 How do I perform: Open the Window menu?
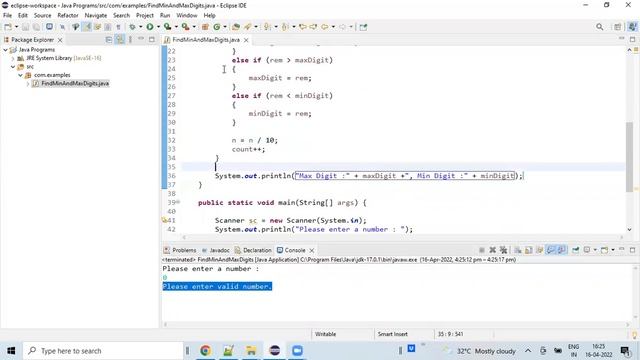click(187, 16)
